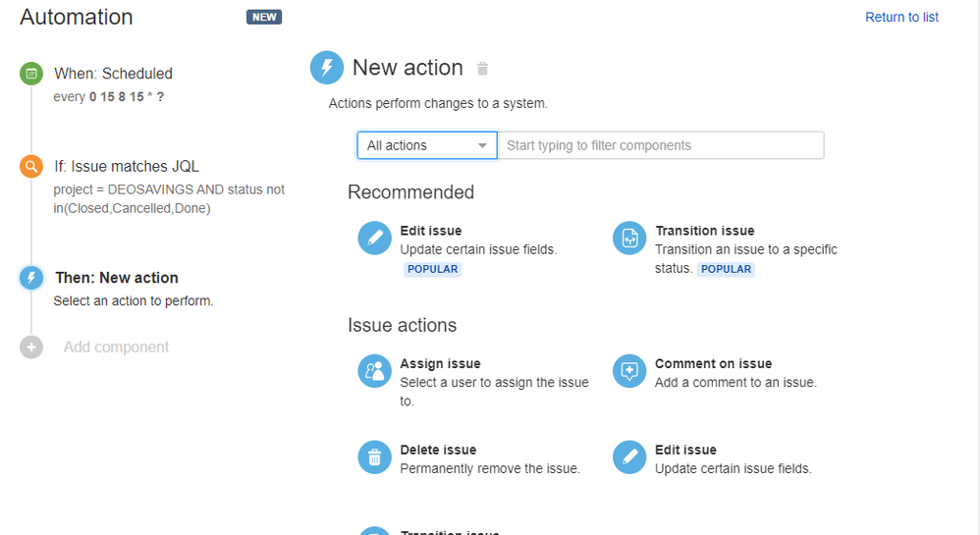Click the pencil icon of Edit issue under Issue actions
980x535 pixels.
tap(629, 456)
